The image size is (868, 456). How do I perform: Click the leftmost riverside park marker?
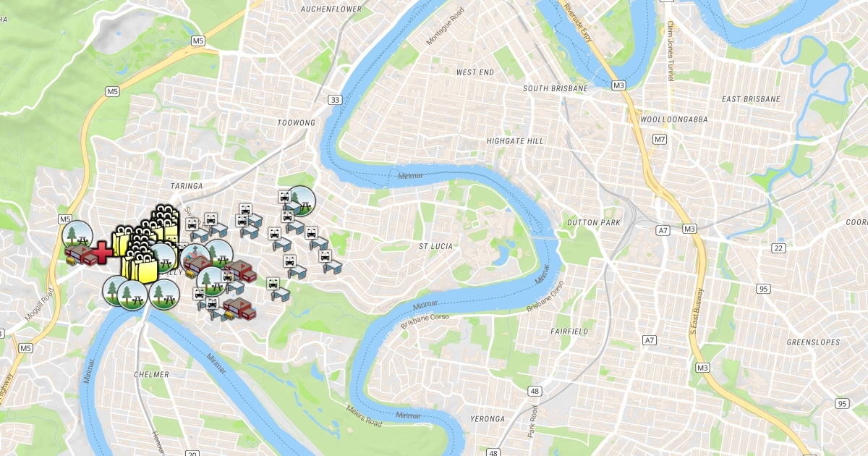click(x=114, y=290)
